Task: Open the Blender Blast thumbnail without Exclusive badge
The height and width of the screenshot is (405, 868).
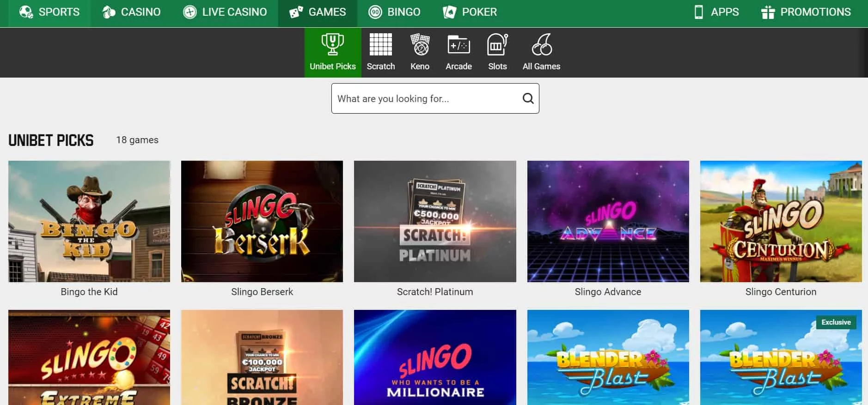Action: 608,357
